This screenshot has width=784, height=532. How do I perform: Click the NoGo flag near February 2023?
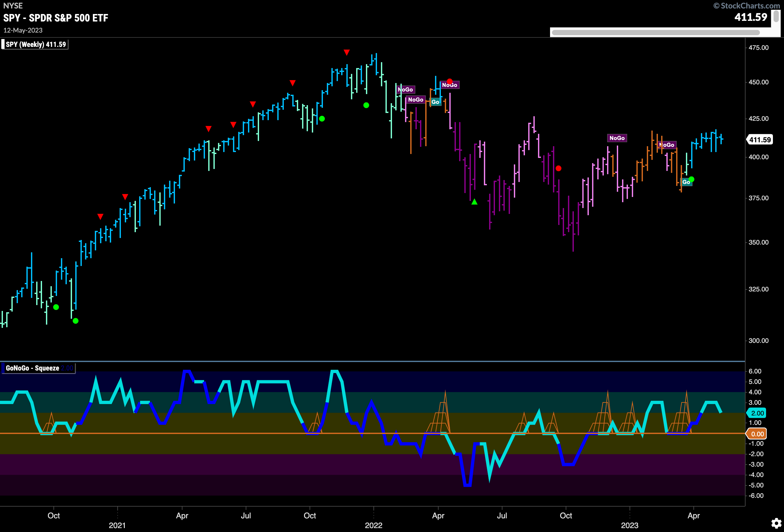pos(667,145)
